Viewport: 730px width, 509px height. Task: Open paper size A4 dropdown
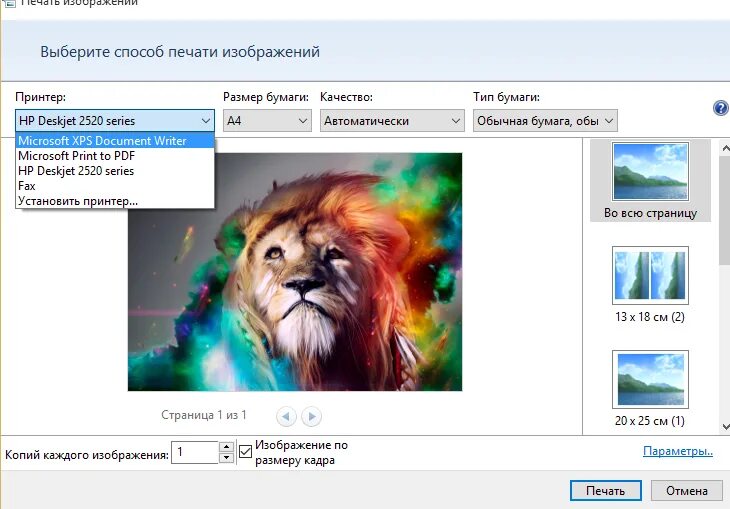pos(267,121)
